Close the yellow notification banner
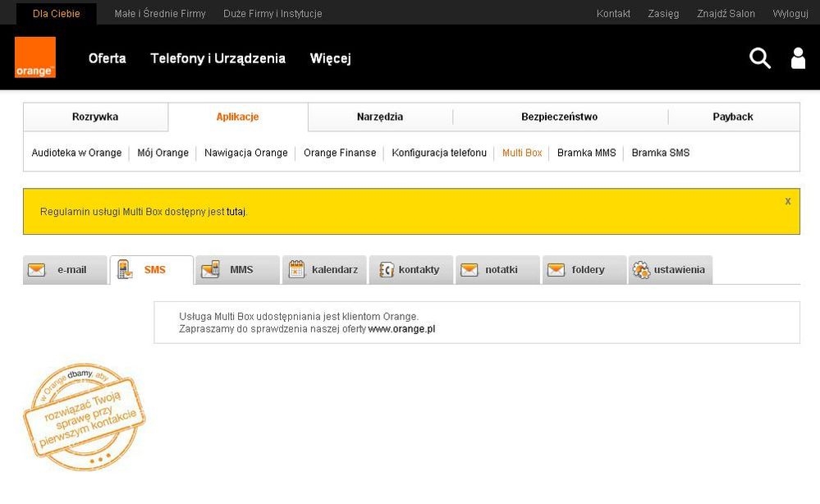The height and width of the screenshot is (504, 820). point(788,201)
